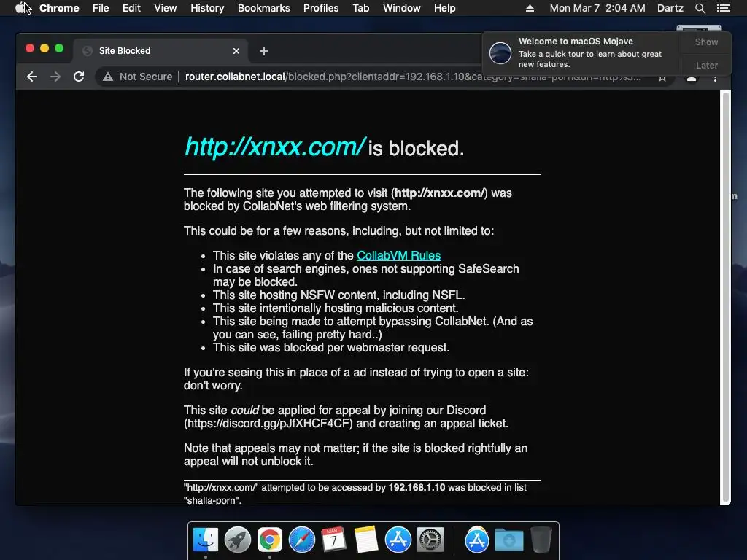
Task: Go back with the browser back arrow
Action: pyautogui.click(x=32, y=77)
